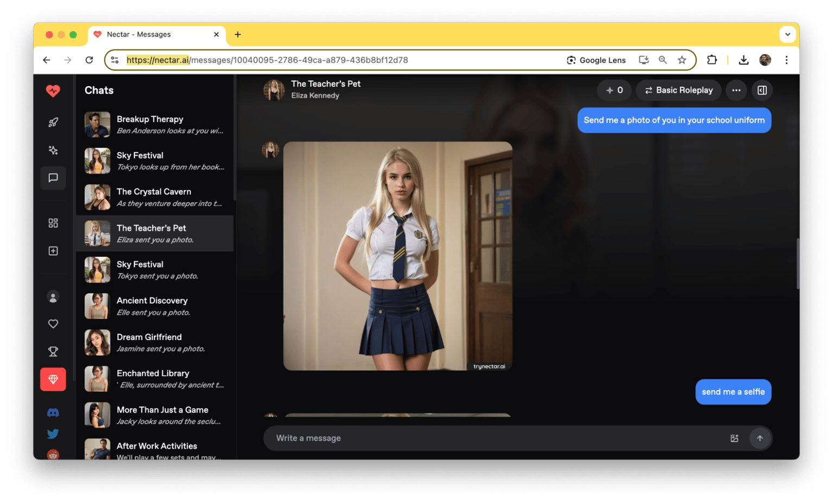This screenshot has width=833, height=504.
Task: Toggle the chat side panel icon
Action: [x=762, y=91]
